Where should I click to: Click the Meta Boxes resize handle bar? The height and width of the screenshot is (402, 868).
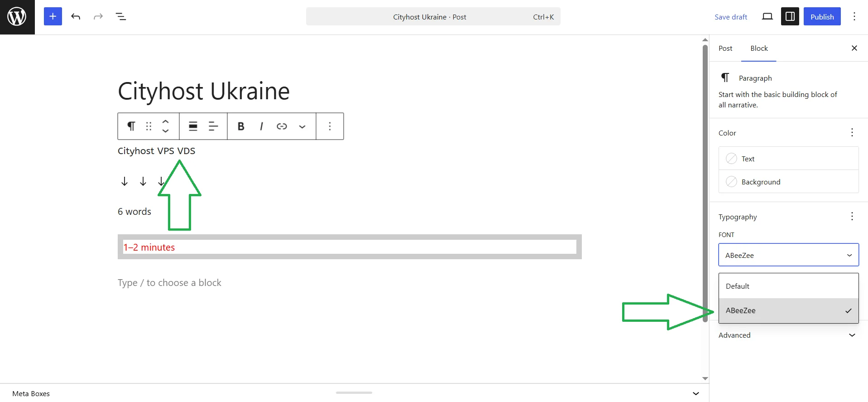354,392
